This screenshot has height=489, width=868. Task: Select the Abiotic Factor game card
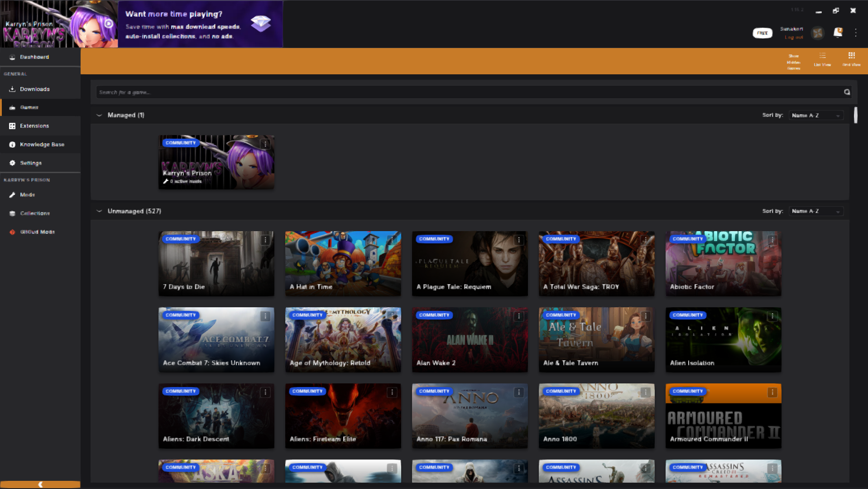(x=724, y=264)
